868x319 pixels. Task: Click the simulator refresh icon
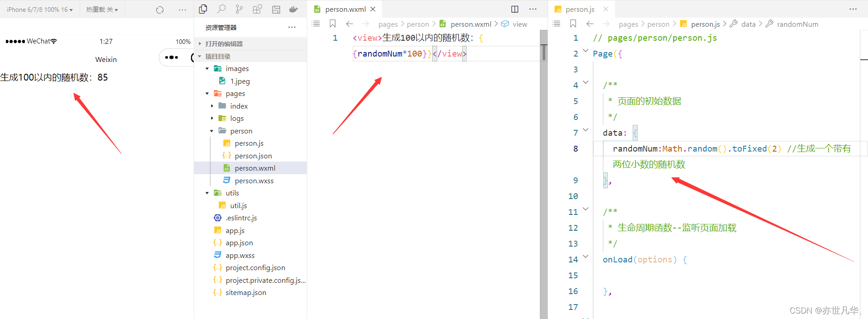click(x=160, y=10)
